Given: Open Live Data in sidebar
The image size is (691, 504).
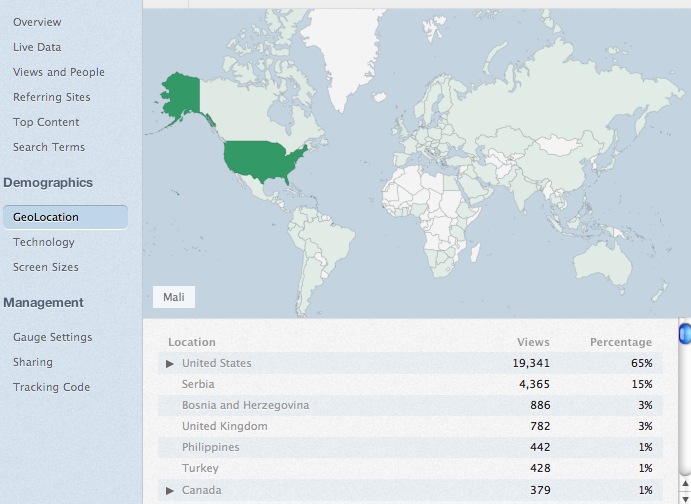Looking at the screenshot, I should pos(37,47).
